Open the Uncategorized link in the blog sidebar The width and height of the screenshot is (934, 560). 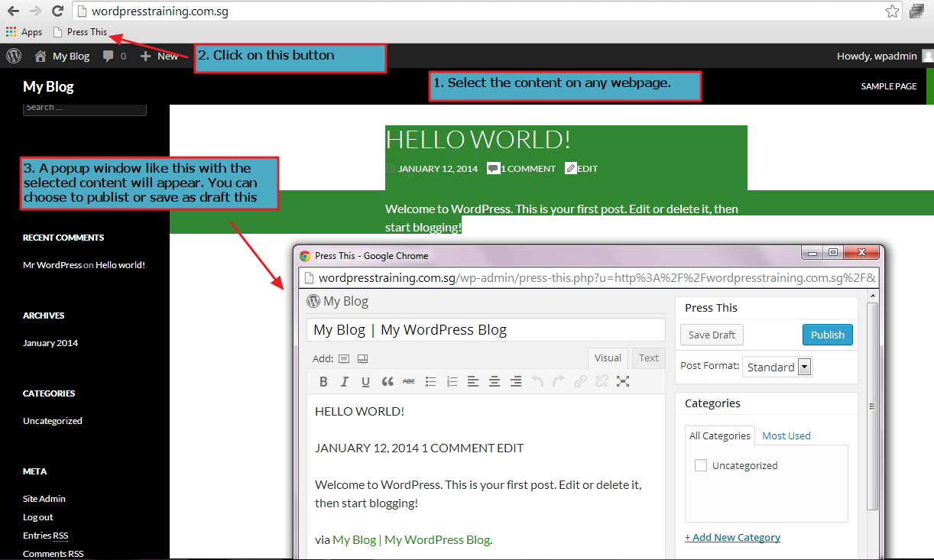[53, 421]
